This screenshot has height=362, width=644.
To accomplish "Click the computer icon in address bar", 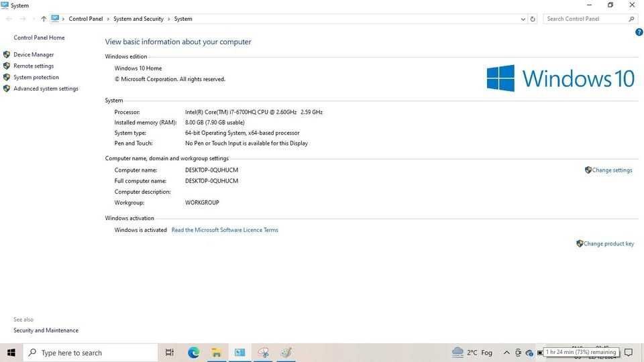I will 55,19.
